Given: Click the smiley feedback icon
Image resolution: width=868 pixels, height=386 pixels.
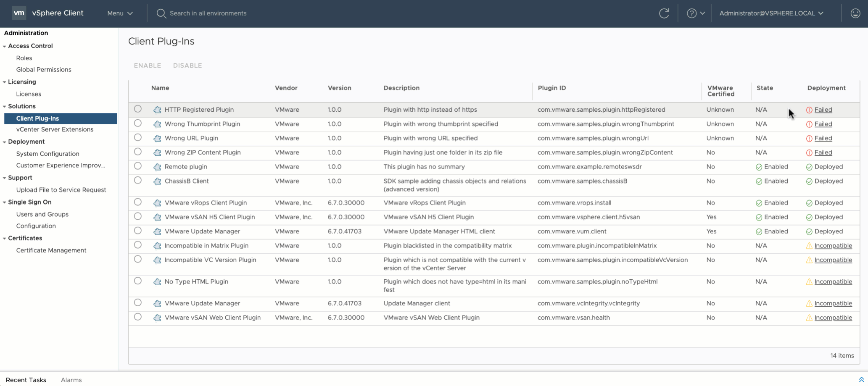Looking at the screenshot, I should coord(855,13).
